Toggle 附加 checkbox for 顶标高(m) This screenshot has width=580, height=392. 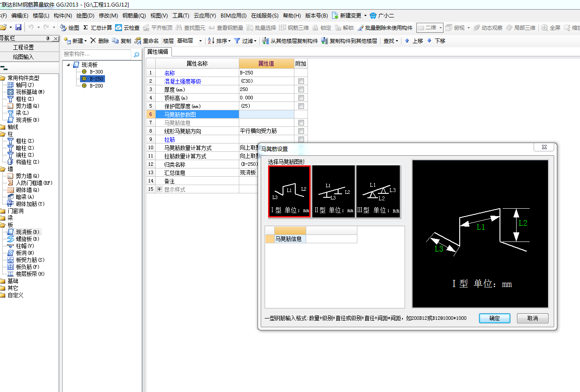click(x=301, y=98)
